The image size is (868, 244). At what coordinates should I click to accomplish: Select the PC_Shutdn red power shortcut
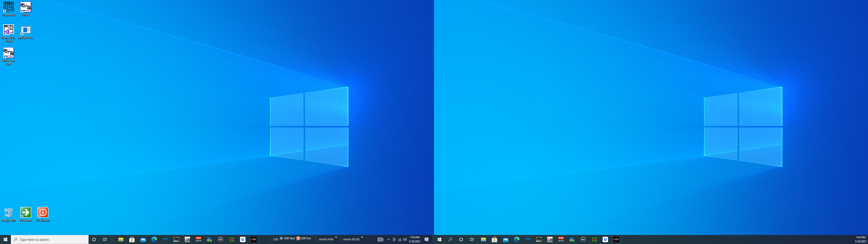click(43, 214)
